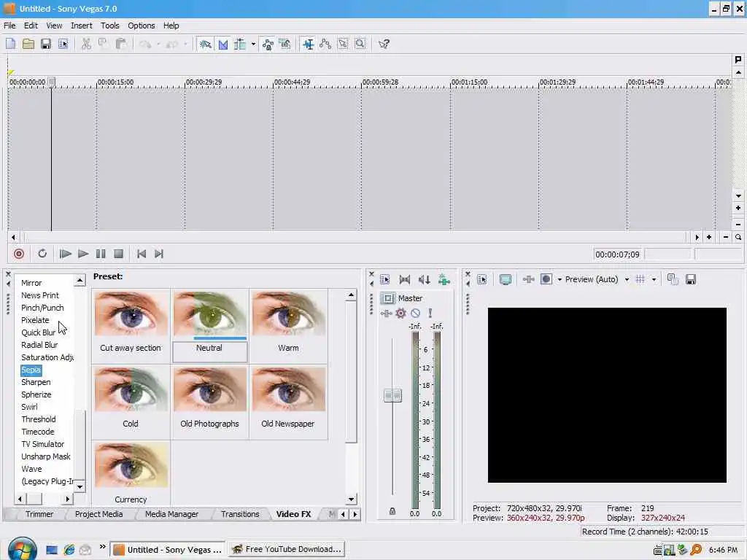Choose the Currency preset thumbnail

(x=131, y=465)
